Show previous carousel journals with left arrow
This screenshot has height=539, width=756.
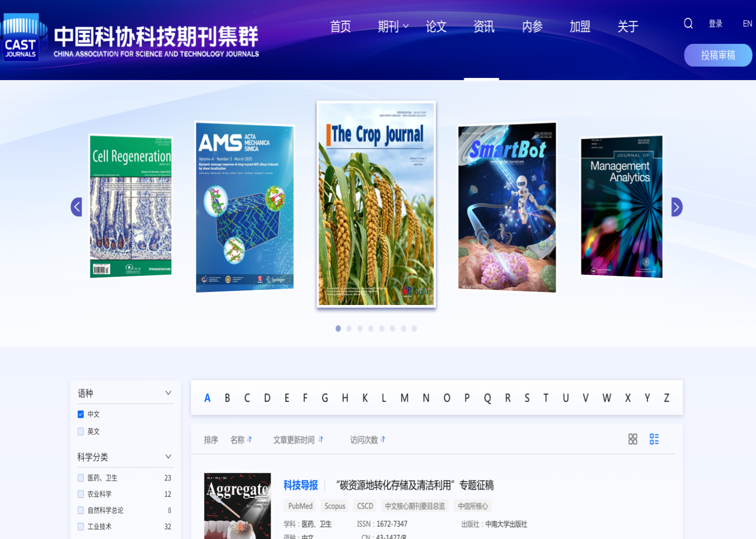coord(76,207)
